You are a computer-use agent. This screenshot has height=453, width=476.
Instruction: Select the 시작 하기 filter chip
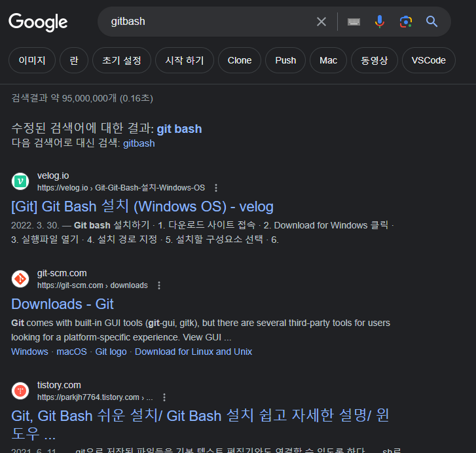coord(184,60)
